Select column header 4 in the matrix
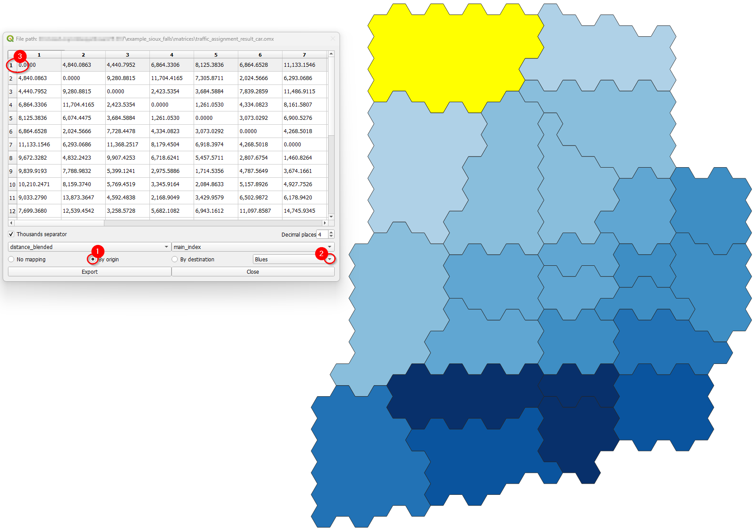Viewport: 756px width, 532px height. click(x=172, y=54)
